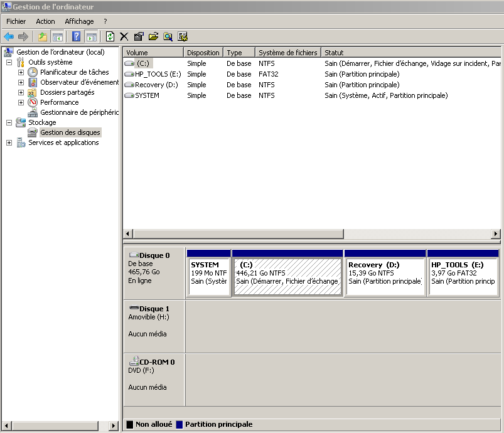This screenshot has width=504, height=433.
Task: Click right arrow of volume list scrollbar
Action: coord(495,234)
